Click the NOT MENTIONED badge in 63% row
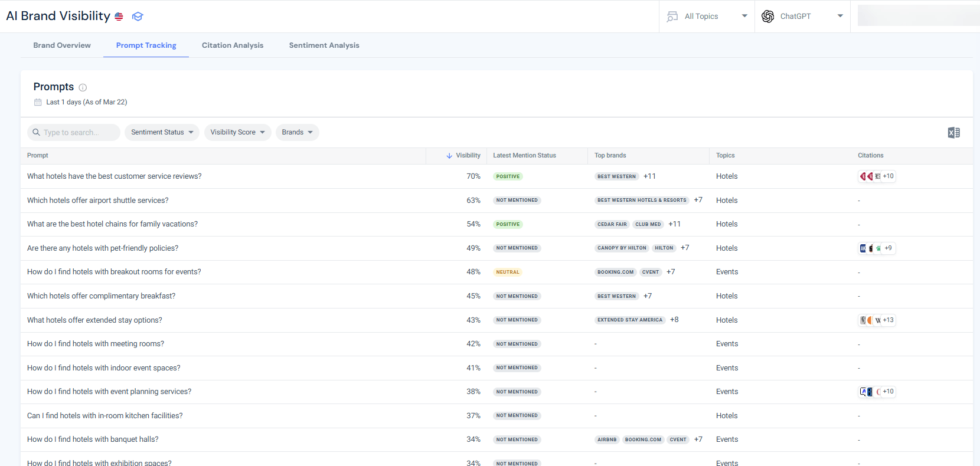Screen dimensions: 980x466 (x=517, y=201)
